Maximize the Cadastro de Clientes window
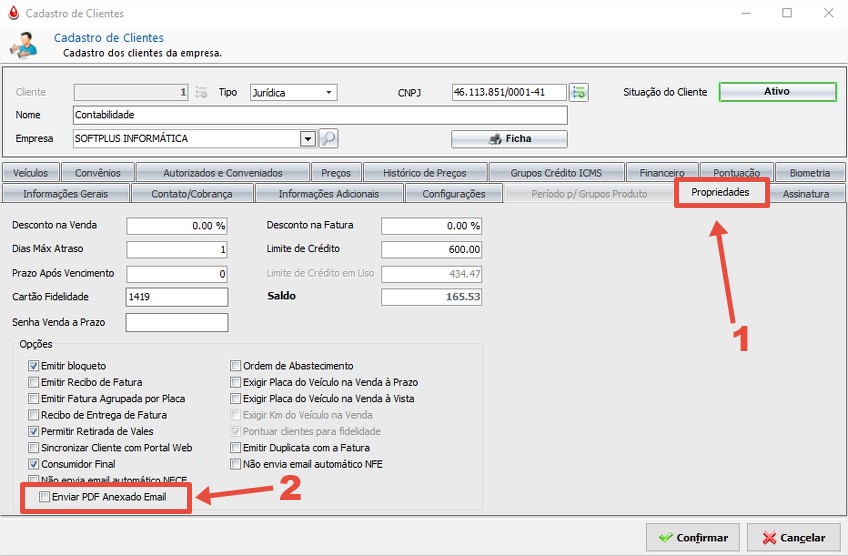The height and width of the screenshot is (556, 848). [787, 13]
